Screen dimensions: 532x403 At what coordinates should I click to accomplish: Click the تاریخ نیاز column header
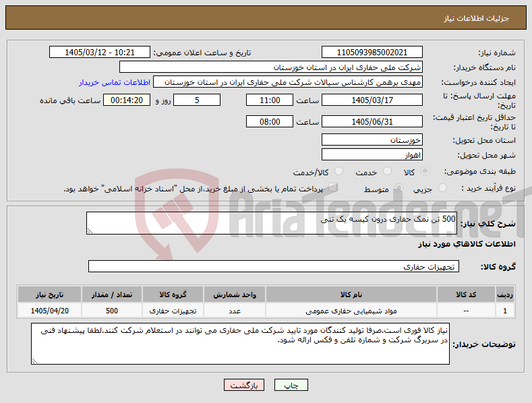click(49, 294)
